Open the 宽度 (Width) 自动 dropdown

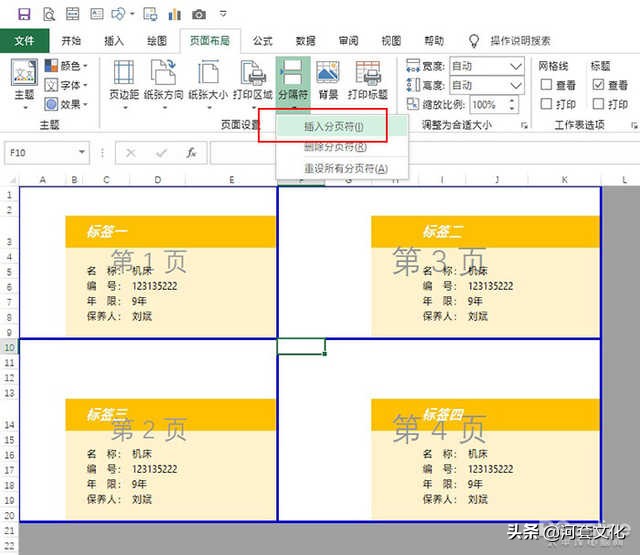(x=487, y=66)
